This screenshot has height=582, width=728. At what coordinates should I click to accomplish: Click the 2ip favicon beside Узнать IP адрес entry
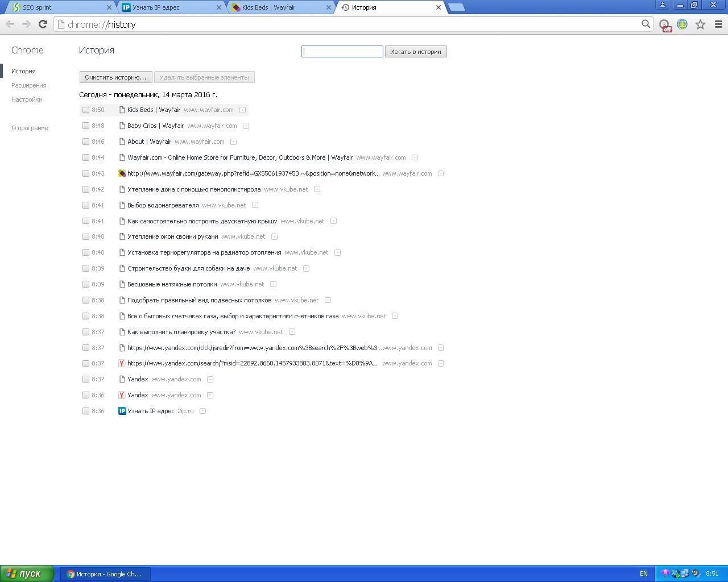(x=122, y=411)
